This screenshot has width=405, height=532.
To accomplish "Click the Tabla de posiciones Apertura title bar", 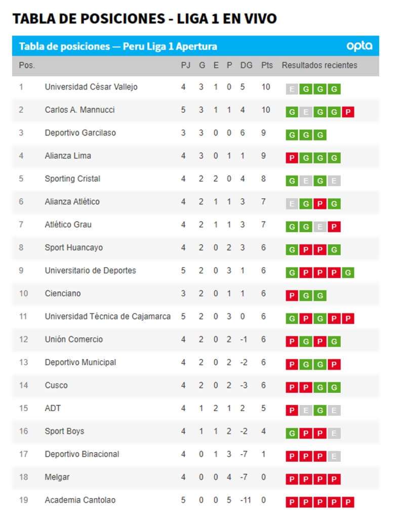I will (x=196, y=46).
